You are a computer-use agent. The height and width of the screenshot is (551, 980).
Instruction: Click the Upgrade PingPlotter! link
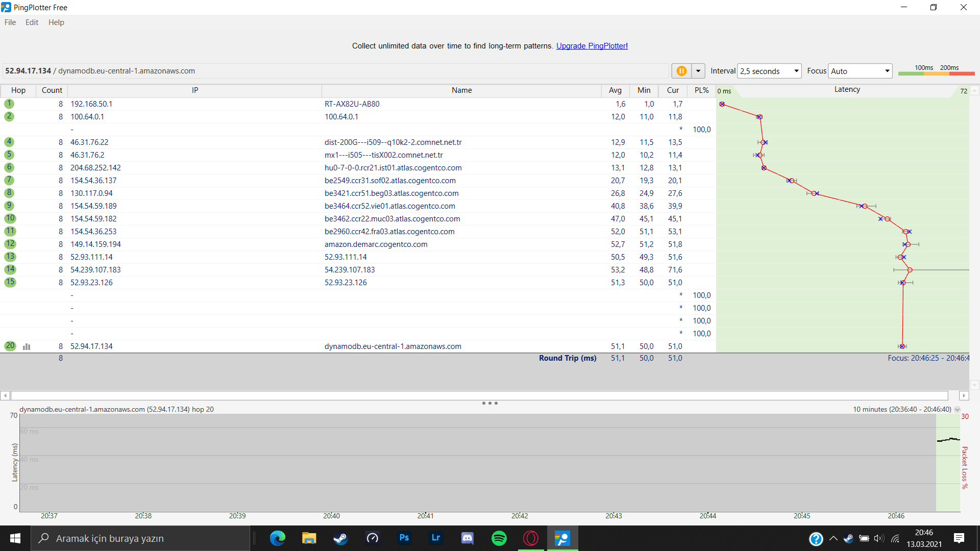point(592,46)
